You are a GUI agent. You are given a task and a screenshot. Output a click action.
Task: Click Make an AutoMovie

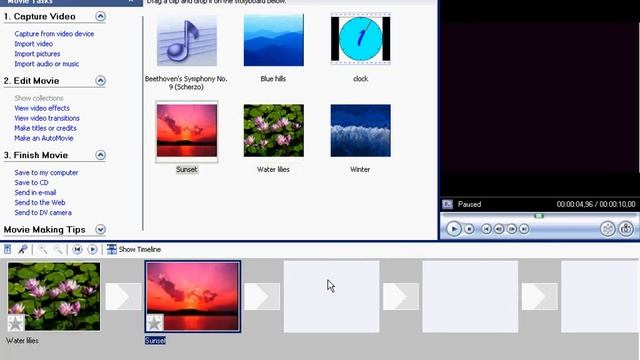tap(44, 138)
